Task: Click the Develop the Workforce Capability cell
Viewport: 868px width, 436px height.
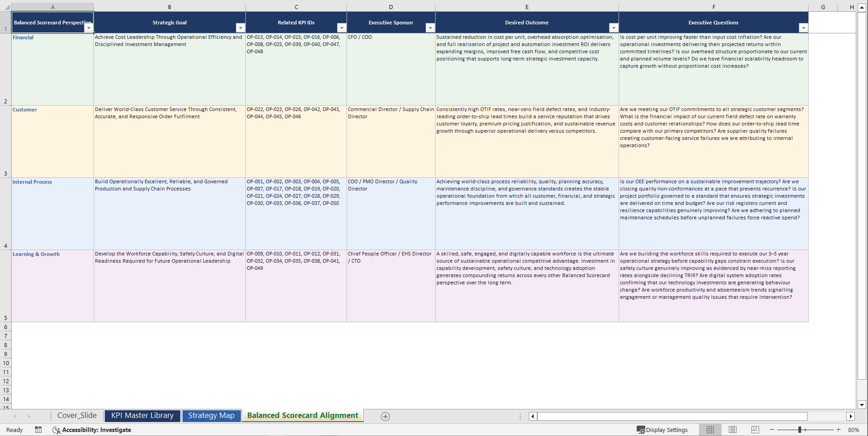Action: (169, 286)
